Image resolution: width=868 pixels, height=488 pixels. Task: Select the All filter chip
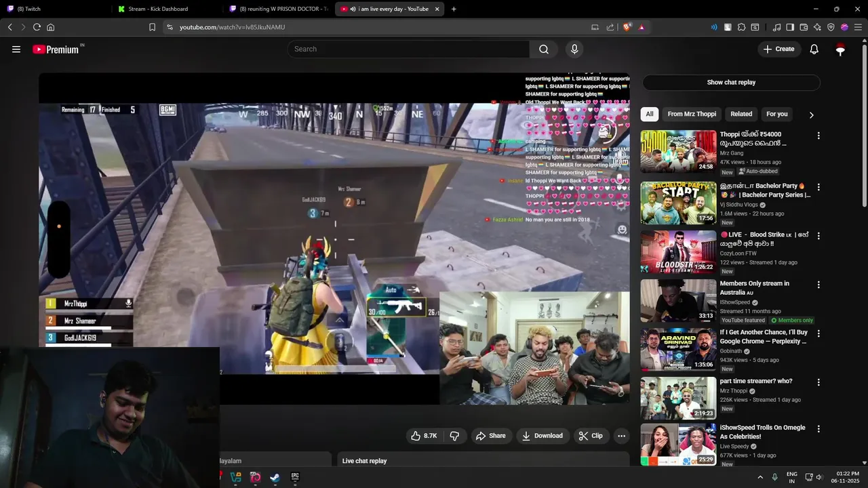[650, 114]
